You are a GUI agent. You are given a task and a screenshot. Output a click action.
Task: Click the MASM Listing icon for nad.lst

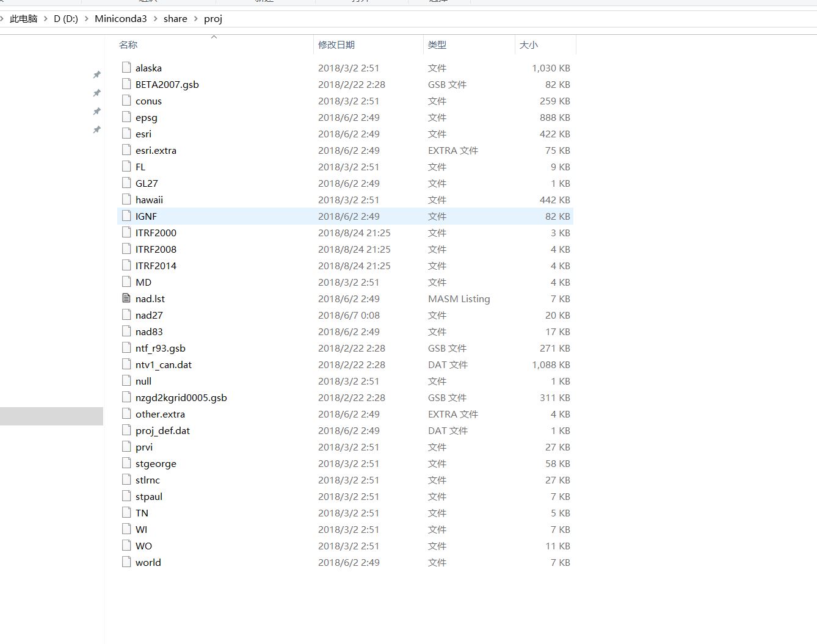126,298
